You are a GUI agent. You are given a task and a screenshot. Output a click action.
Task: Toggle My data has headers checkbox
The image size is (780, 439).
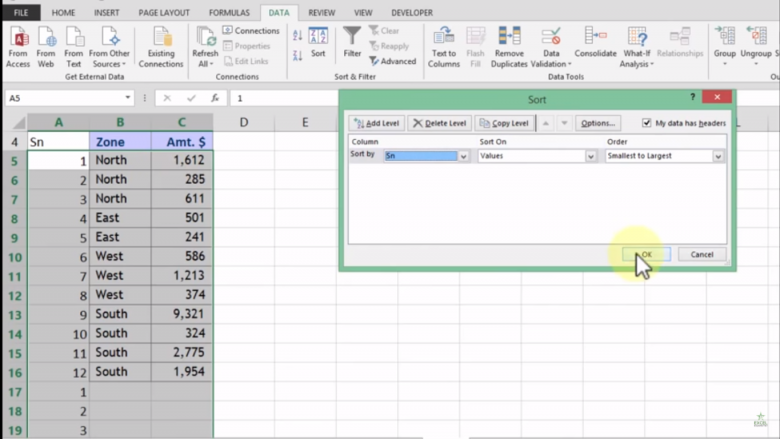point(646,123)
